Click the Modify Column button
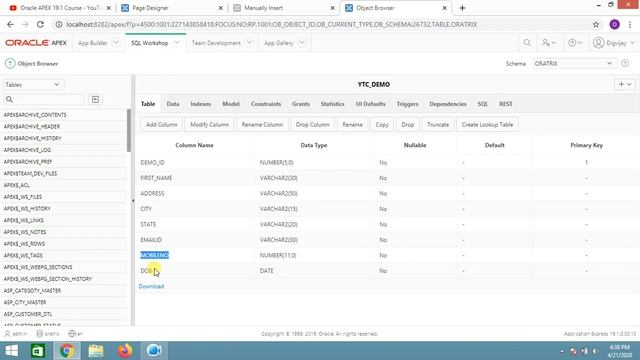The height and width of the screenshot is (360, 640). pyautogui.click(x=209, y=124)
